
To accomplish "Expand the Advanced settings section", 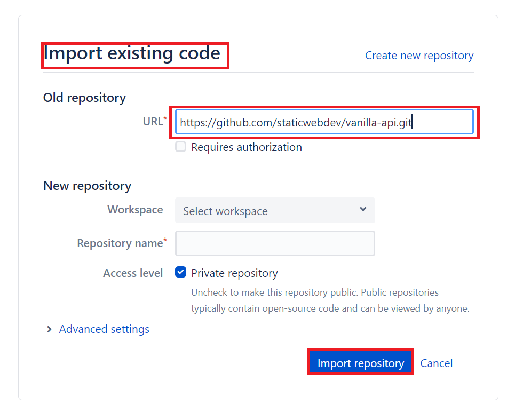I will (104, 329).
